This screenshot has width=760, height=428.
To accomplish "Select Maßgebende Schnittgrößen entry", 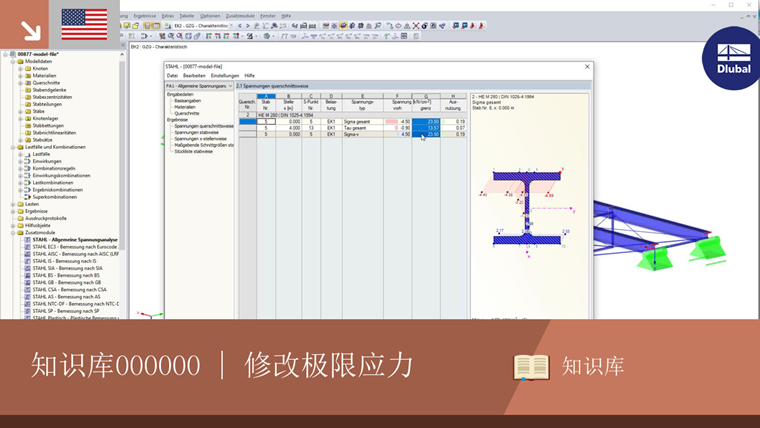I will pyautogui.click(x=204, y=145).
